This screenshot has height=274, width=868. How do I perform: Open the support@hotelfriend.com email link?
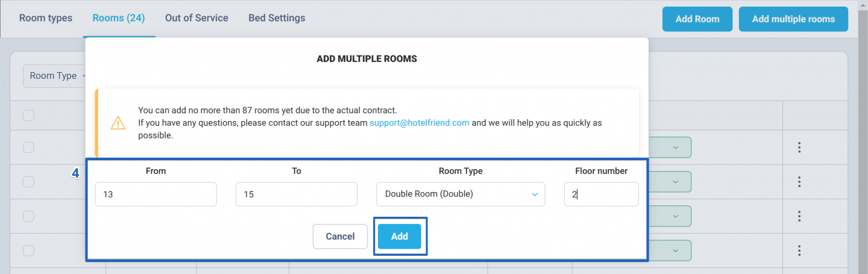[x=420, y=123]
